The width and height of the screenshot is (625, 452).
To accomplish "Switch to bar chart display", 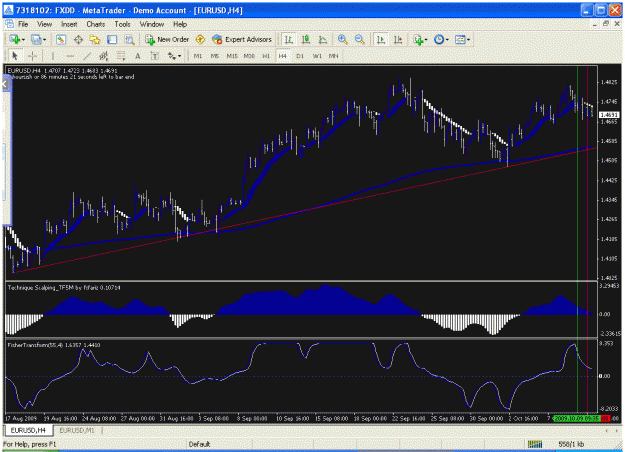I will [x=289, y=39].
